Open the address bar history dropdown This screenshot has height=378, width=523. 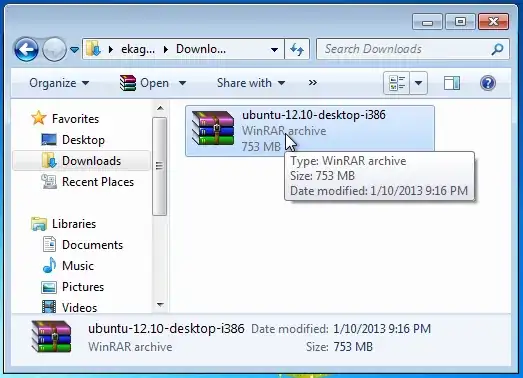(274, 50)
